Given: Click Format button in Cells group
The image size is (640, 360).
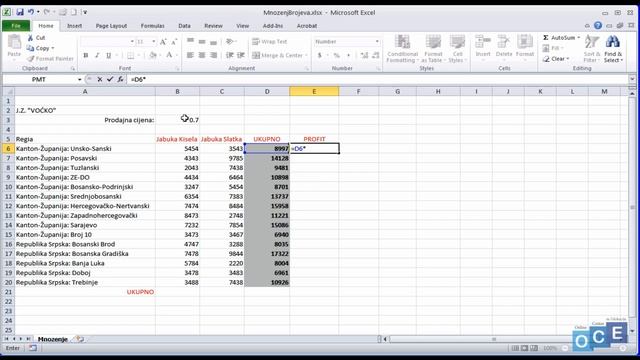Looking at the screenshot, I should click(525, 47).
